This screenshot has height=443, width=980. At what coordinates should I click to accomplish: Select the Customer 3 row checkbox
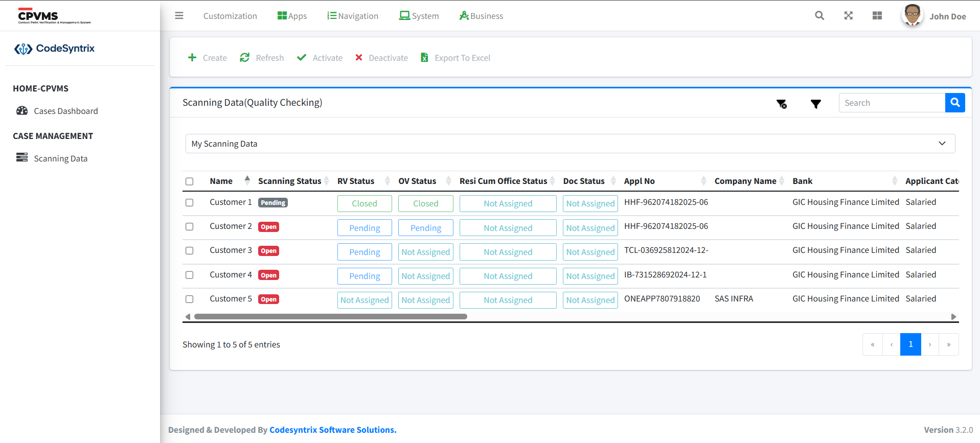[190, 251]
